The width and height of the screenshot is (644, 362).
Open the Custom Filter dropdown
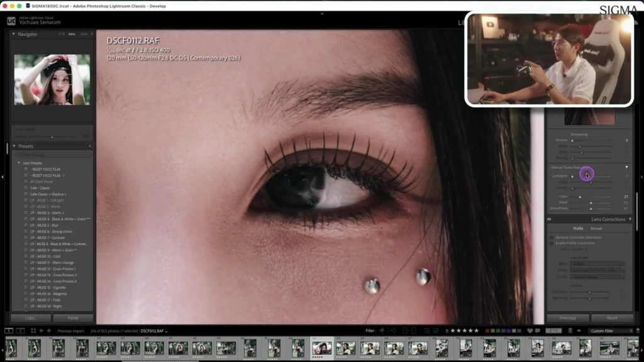[611, 331]
